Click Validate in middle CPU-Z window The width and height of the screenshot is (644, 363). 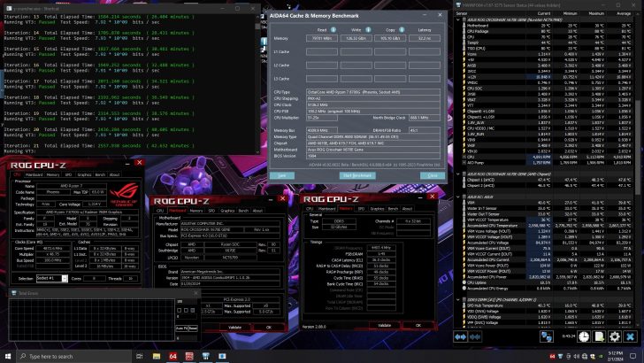coord(234,328)
